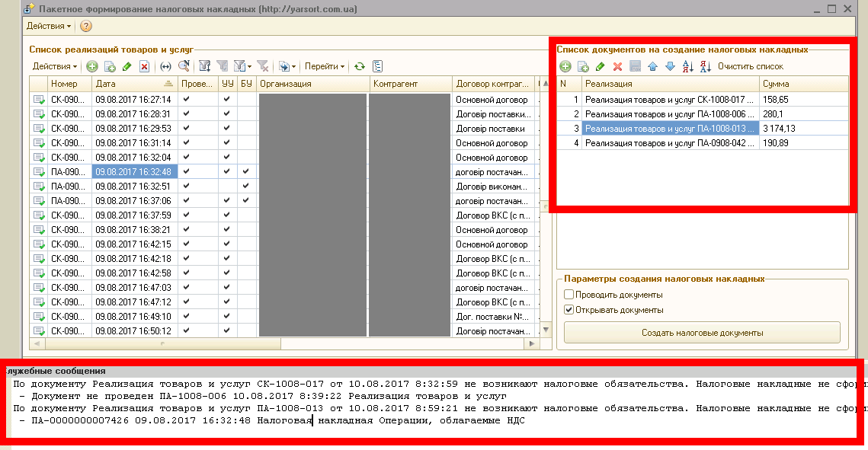Click the left arrow of the horizontal scrollbar
The image size is (868, 450).
pyautogui.click(x=37, y=344)
